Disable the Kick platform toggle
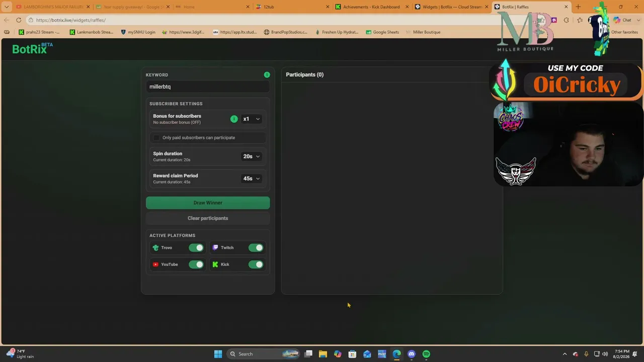Image resolution: width=644 pixels, height=362 pixels. (x=256, y=264)
